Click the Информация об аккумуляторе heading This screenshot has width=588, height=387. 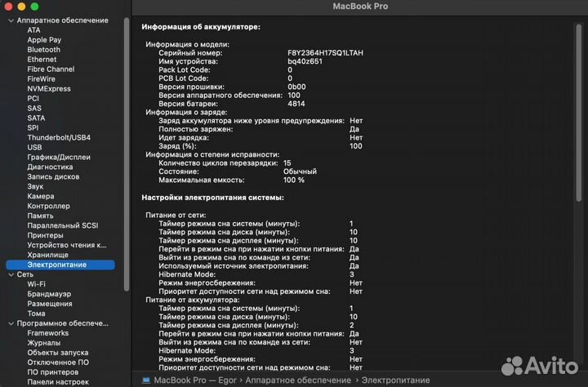point(201,27)
